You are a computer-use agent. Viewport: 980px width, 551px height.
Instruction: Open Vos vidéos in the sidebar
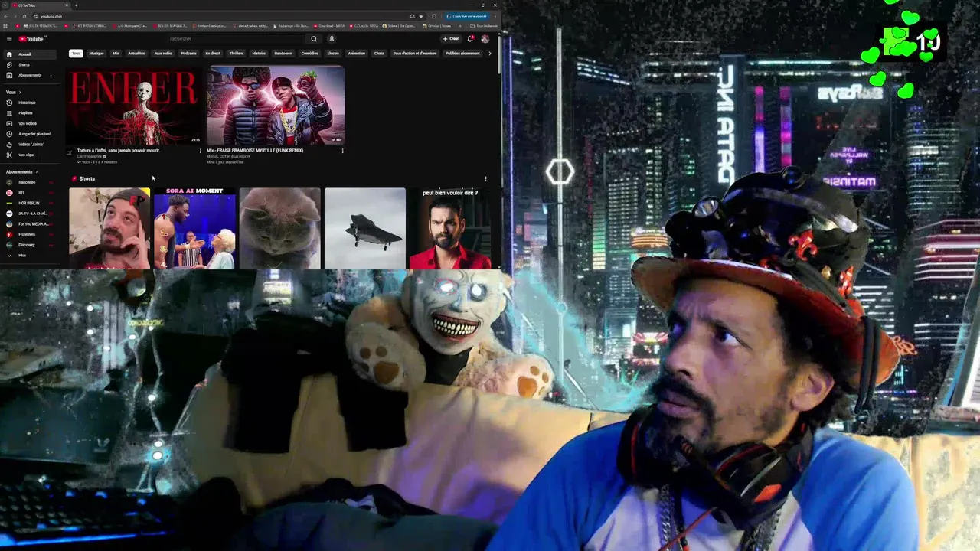28,123
